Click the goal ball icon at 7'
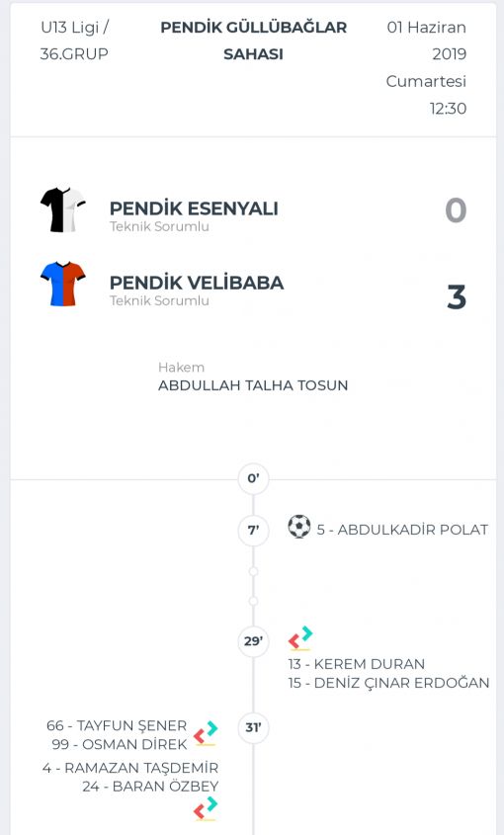The width and height of the screenshot is (504, 835). 298,527
